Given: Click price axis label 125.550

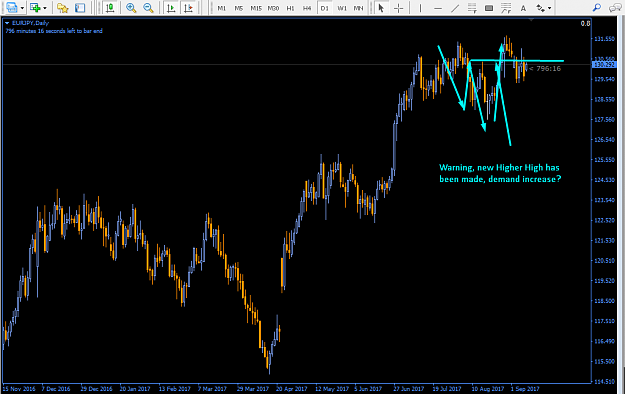Looking at the screenshot, I should coord(604,160).
